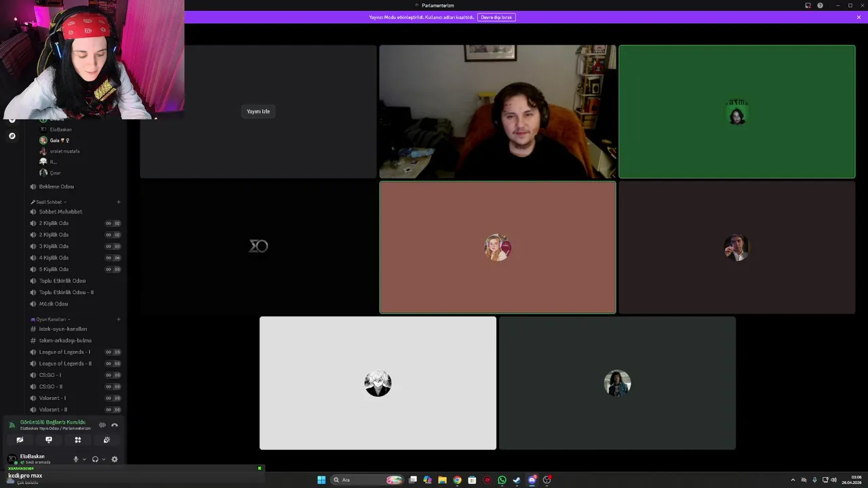Click 'Yayını İzle' to watch stream
This screenshot has width=868, height=488.
(258, 111)
